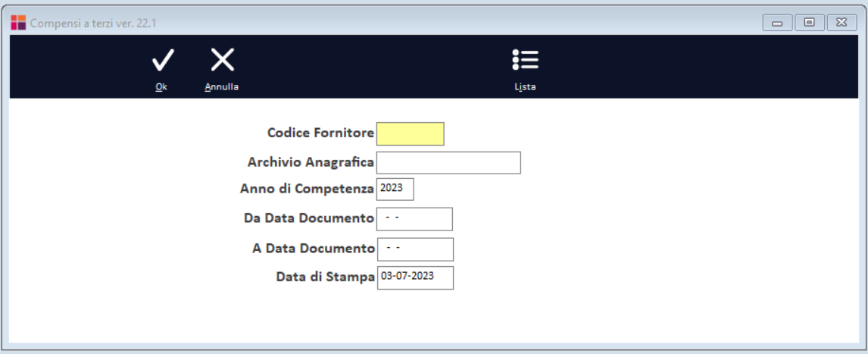The image size is (868, 354).
Task: Click the Data di Stampa label
Action: pyautogui.click(x=326, y=277)
